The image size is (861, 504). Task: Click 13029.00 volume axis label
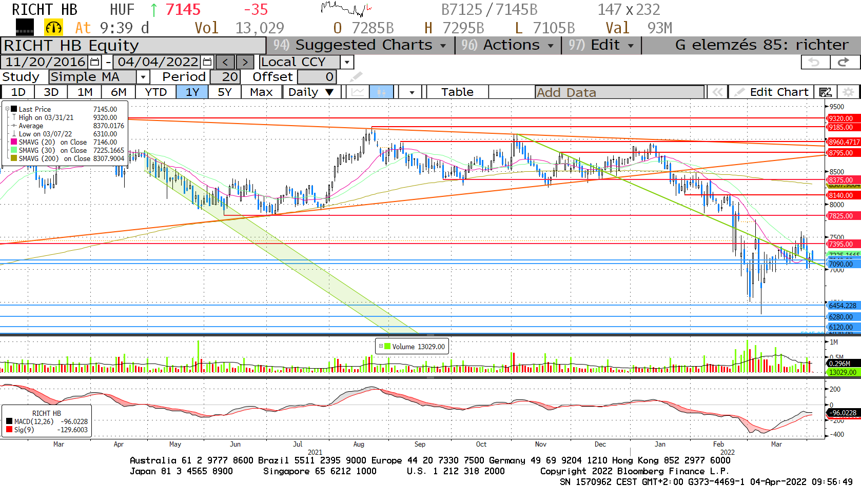coord(843,372)
